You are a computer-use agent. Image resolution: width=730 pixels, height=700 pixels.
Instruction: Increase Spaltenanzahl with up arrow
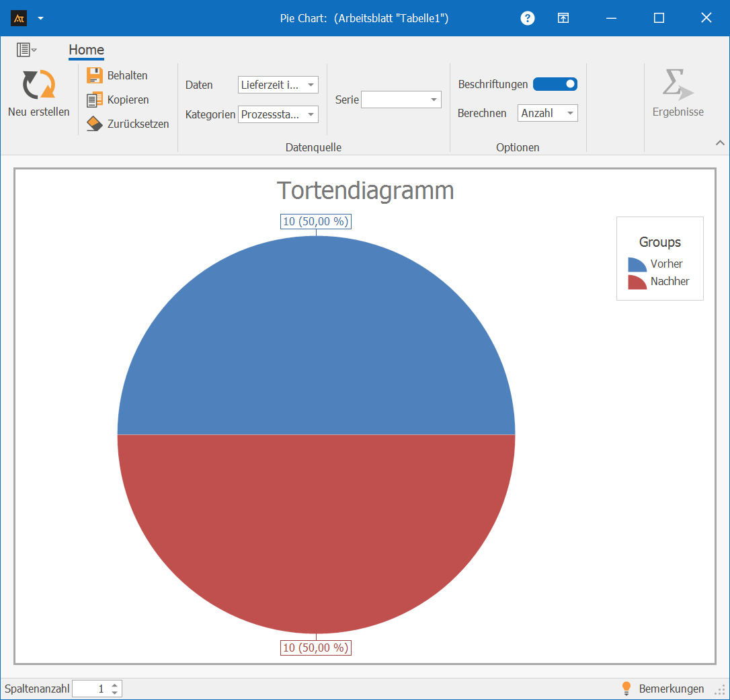115,685
